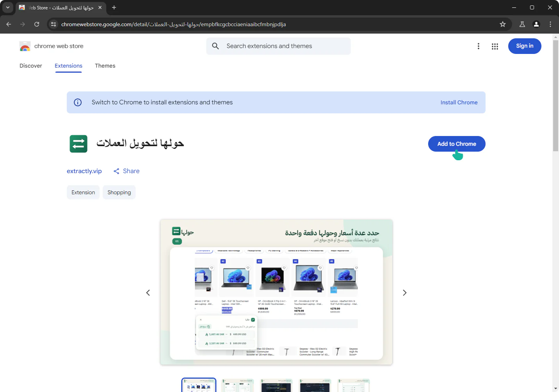Open the web store more options menu
The width and height of the screenshot is (559, 392).
[x=479, y=46]
